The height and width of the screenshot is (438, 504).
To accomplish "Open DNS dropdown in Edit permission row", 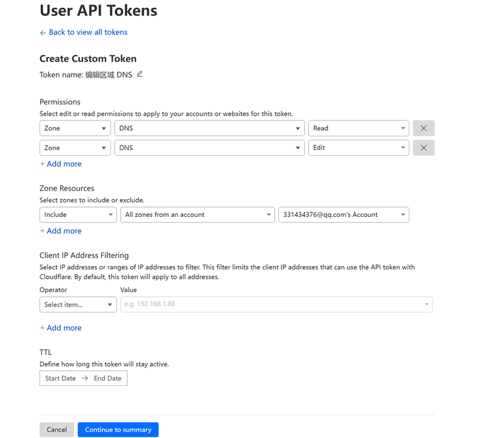I will click(x=210, y=148).
